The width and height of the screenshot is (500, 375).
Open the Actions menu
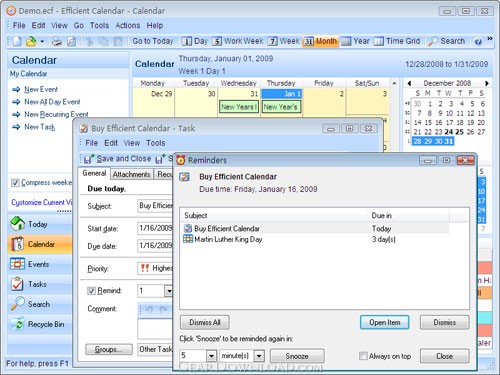[x=128, y=26]
